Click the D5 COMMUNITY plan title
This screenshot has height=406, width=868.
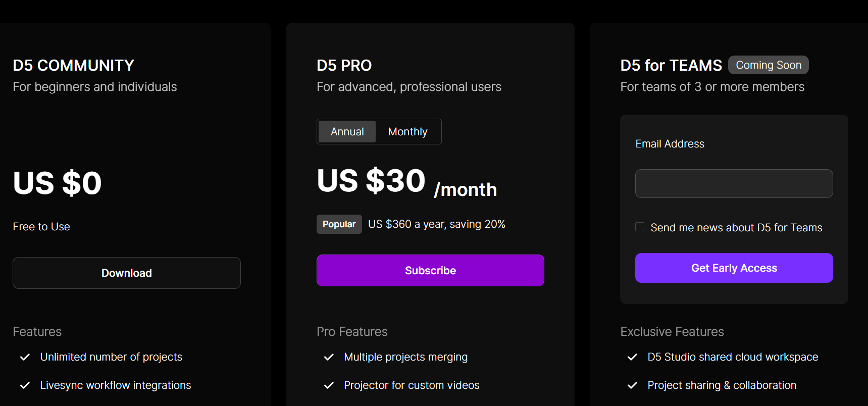[73, 66]
